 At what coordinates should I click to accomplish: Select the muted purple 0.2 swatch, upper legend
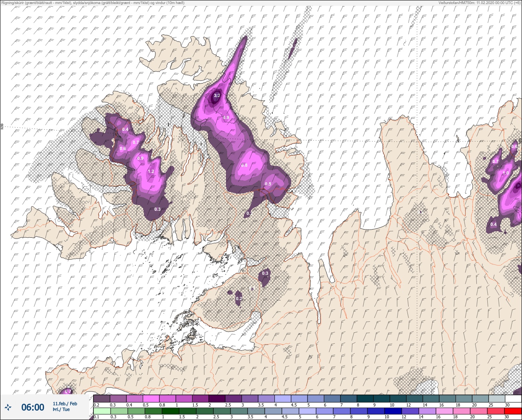point(102,398)
